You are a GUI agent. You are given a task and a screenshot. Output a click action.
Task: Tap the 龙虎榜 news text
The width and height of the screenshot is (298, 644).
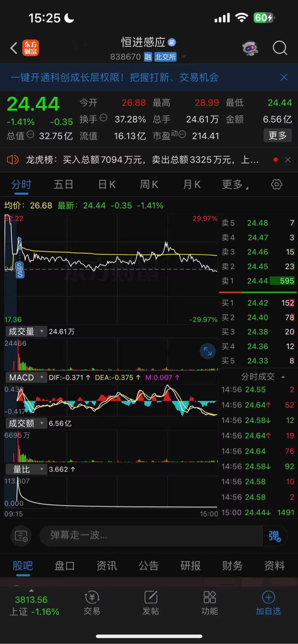(142, 160)
